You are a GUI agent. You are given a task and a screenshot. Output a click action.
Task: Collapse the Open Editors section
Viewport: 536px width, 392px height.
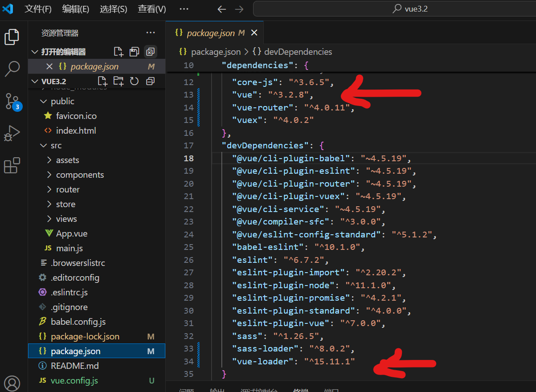35,52
